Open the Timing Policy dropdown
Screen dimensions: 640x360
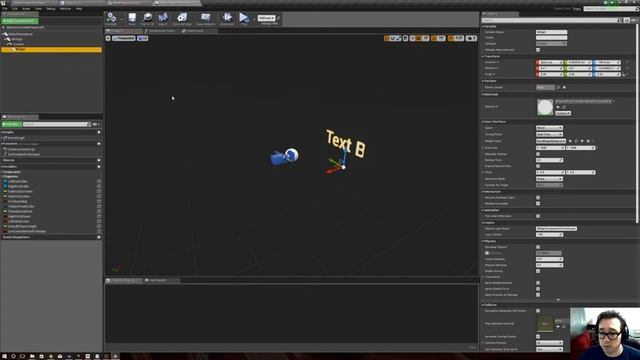[549, 134]
